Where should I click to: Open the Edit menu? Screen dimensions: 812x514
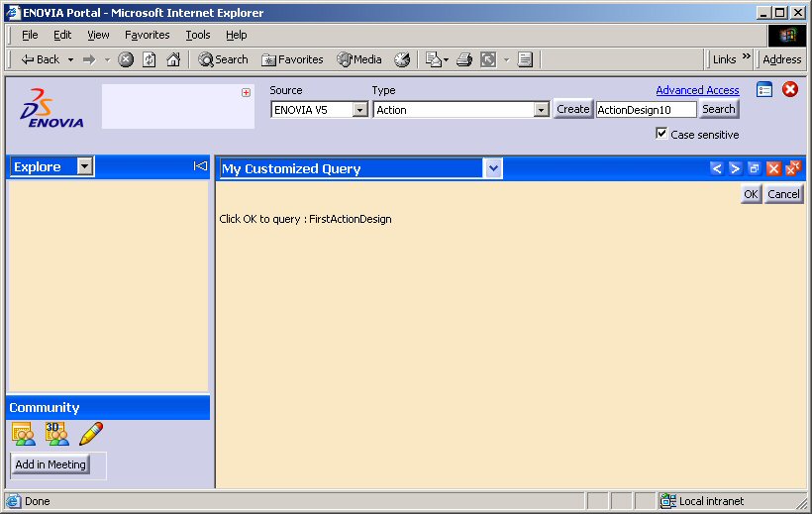click(x=62, y=35)
